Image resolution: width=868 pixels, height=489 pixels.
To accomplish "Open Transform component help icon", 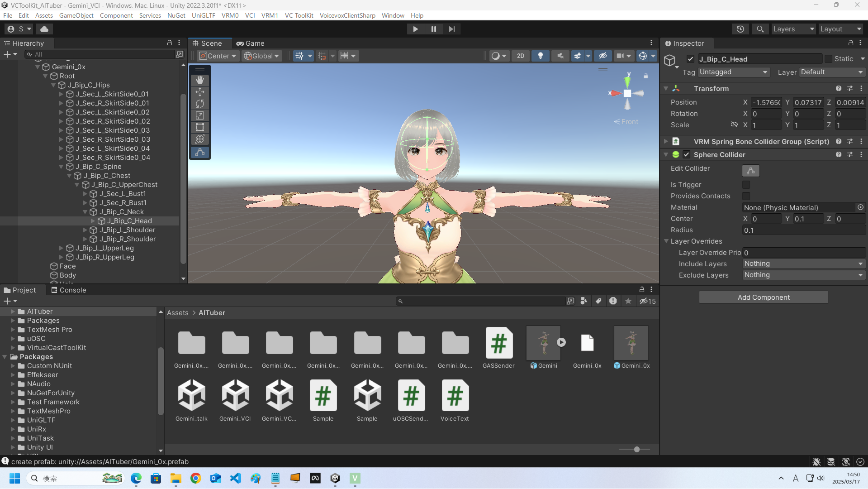I will [x=839, y=89].
